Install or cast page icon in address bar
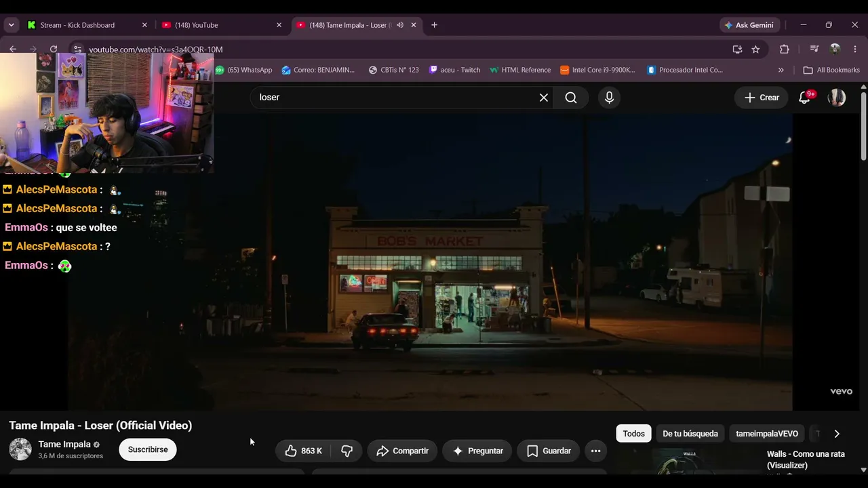The image size is (868, 488). pos(737,49)
